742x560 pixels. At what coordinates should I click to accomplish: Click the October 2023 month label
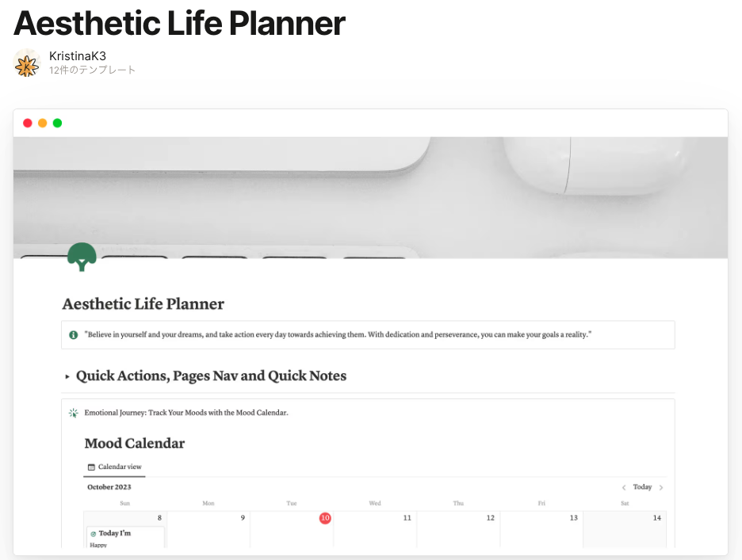coord(109,487)
